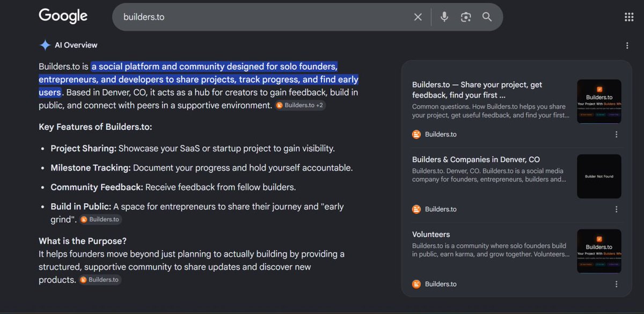
Task: Open Google Lens image search
Action: click(x=466, y=17)
